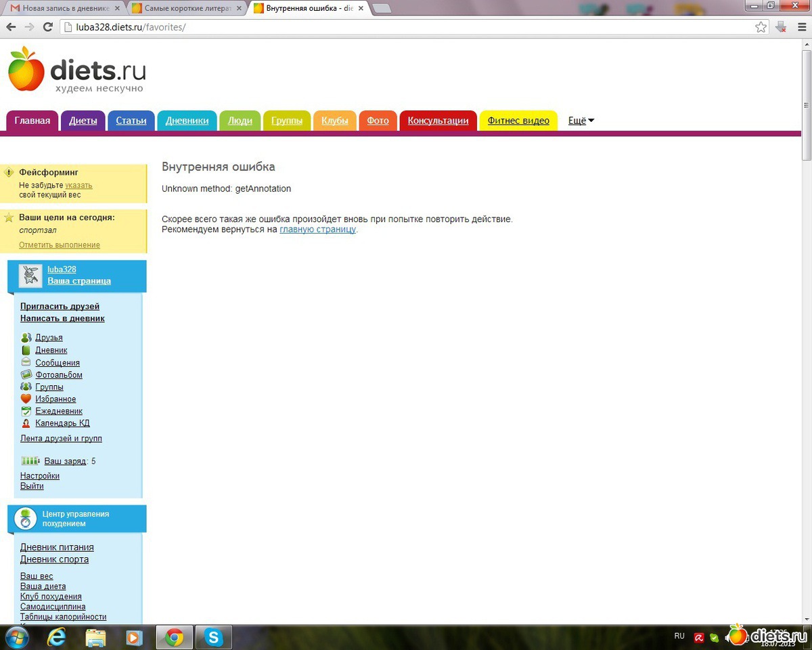The height and width of the screenshot is (650, 812).
Task: Follow the главную страницу link
Action: coord(317,230)
